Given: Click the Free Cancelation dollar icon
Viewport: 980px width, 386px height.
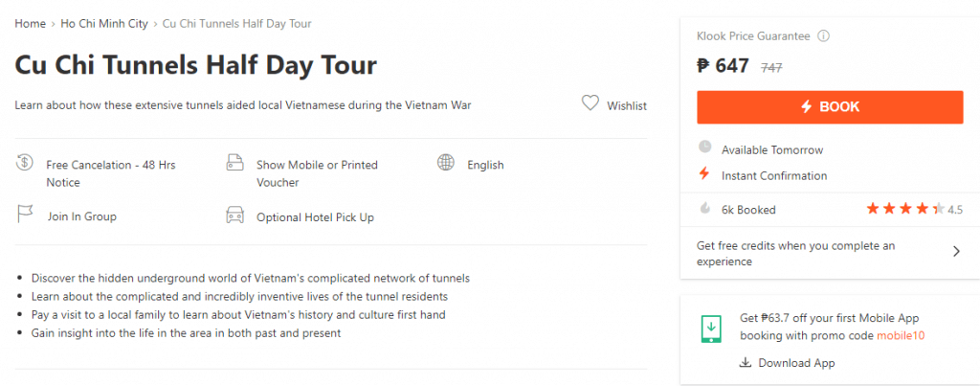Looking at the screenshot, I should tap(24, 163).
